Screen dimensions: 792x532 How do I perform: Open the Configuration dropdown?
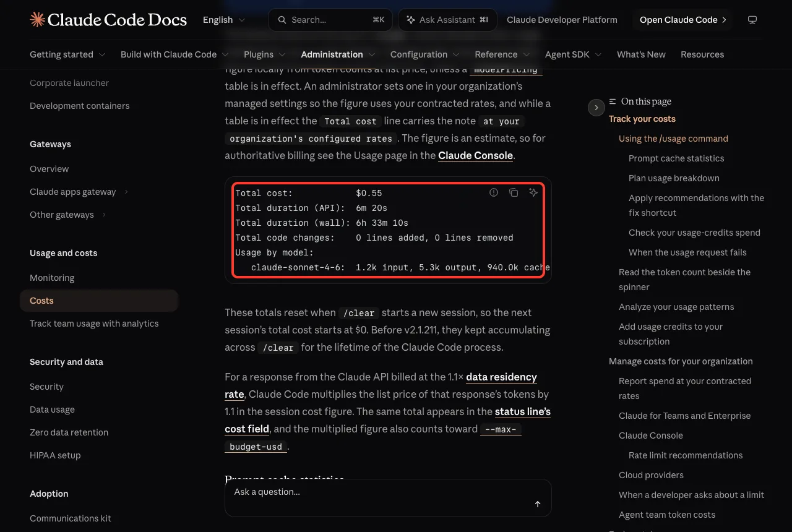425,54
